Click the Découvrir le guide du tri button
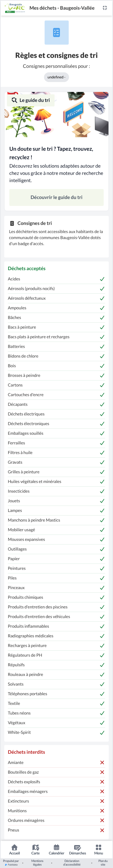Image resolution: width=113 pixels, height=868 pixels. (57, 197)
